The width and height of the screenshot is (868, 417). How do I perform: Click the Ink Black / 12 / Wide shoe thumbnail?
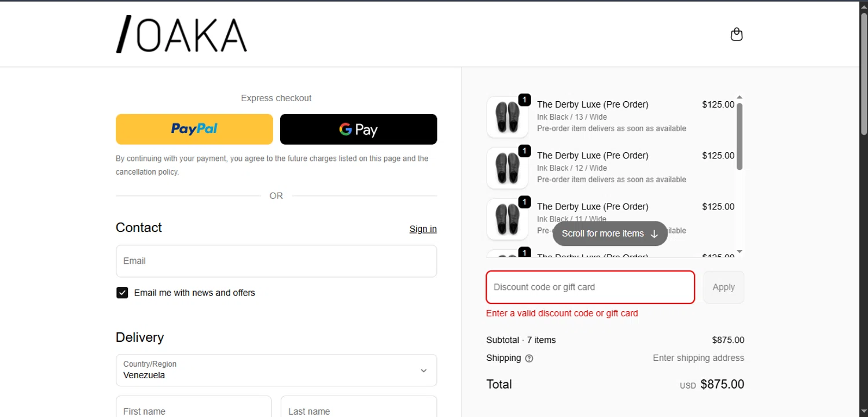(x=507, y=168)
